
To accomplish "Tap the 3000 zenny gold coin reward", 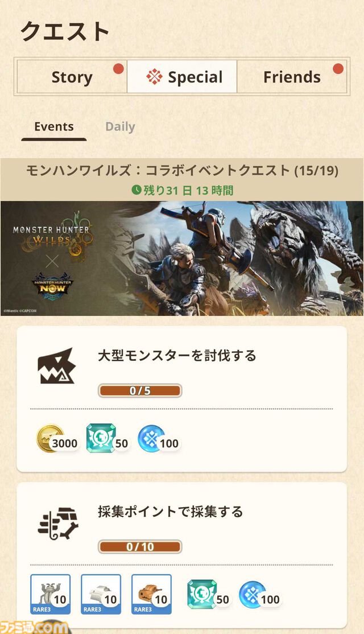I will coord(57,439).
